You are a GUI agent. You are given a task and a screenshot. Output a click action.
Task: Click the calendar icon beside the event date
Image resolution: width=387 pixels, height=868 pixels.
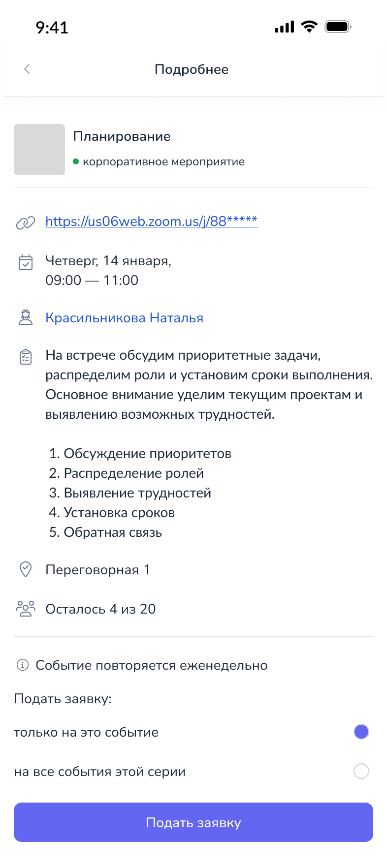click(x=25, y=262)
